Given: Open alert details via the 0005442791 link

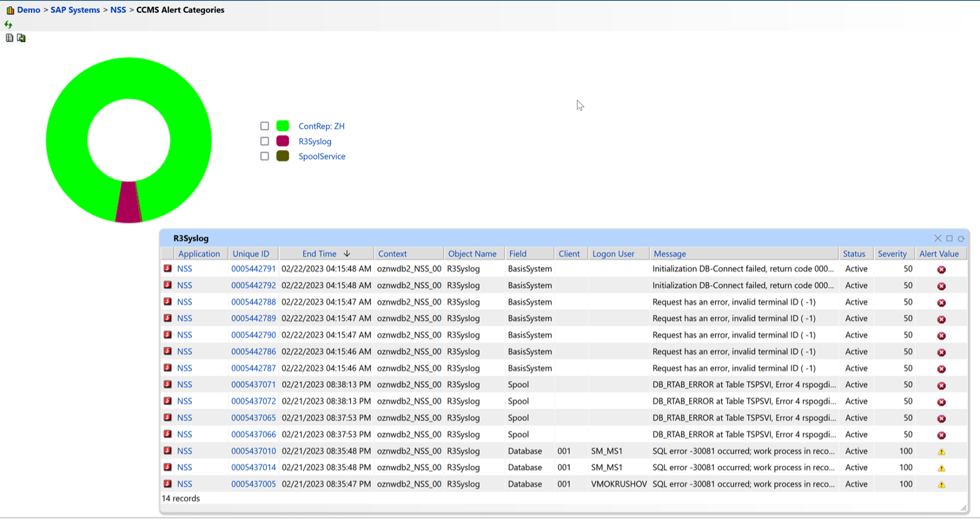Looking at the screenshot, I should (253, 269).
